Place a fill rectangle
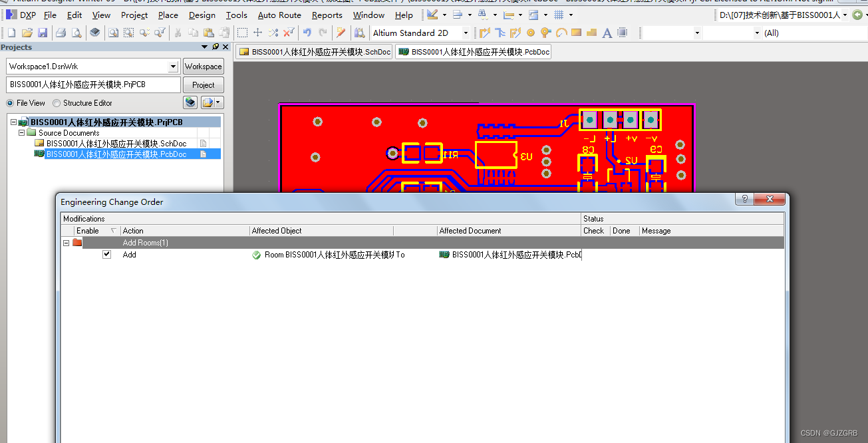 pos(577,33)
